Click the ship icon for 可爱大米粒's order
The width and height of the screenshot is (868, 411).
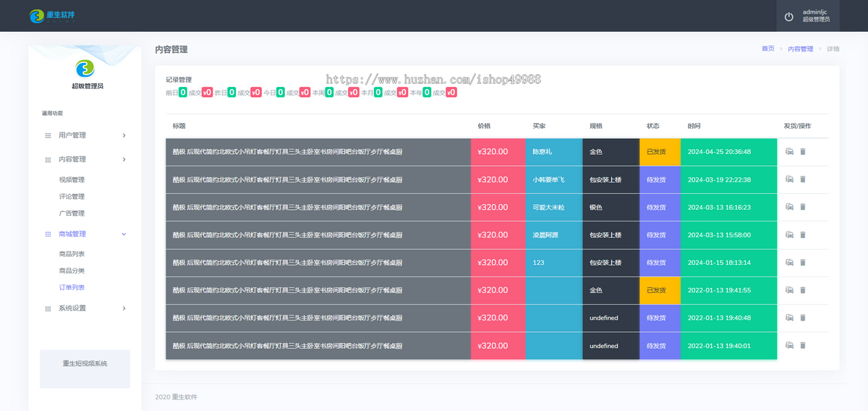789,207
